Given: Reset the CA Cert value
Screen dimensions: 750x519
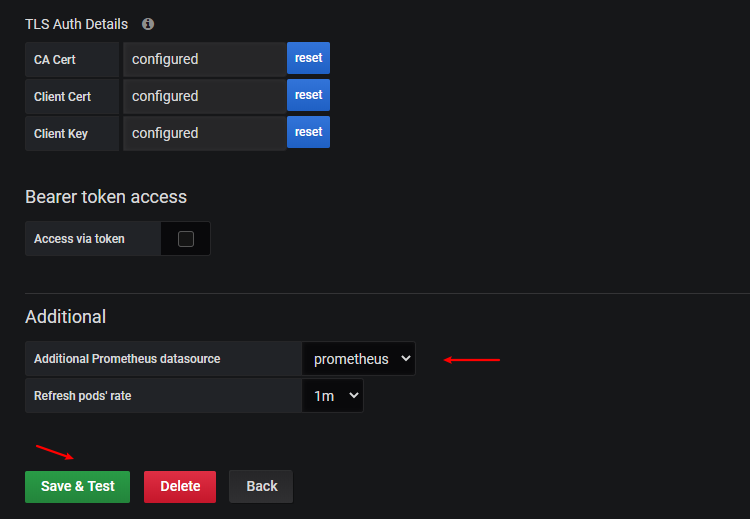Looking at the screenshot, I should pyautogui.click(x=308, y=58).
